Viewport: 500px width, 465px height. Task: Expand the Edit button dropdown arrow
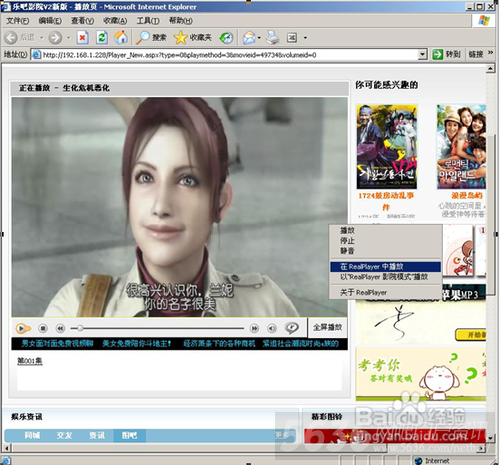(305, 38)
